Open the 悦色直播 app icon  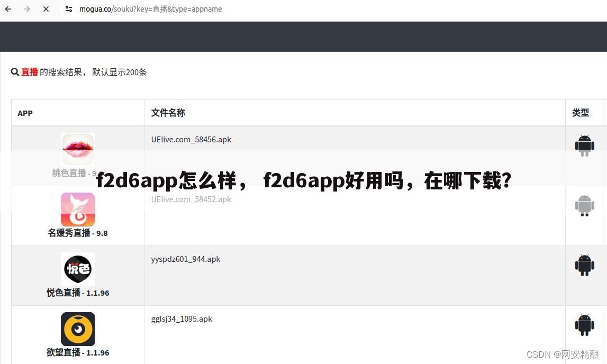point(77,269)
